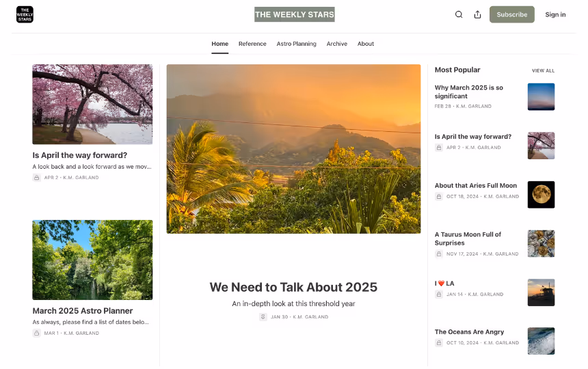588x369 pixels.
Task: Click small cherry blossom thumbnail in Most Popular
Action: (x=541, y=146)
